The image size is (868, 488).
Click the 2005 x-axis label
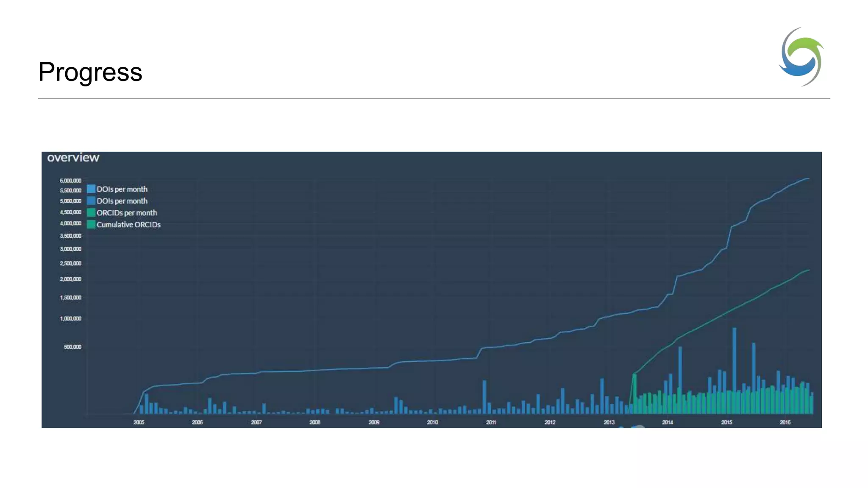pyautogui.click(x=139, y=422)
